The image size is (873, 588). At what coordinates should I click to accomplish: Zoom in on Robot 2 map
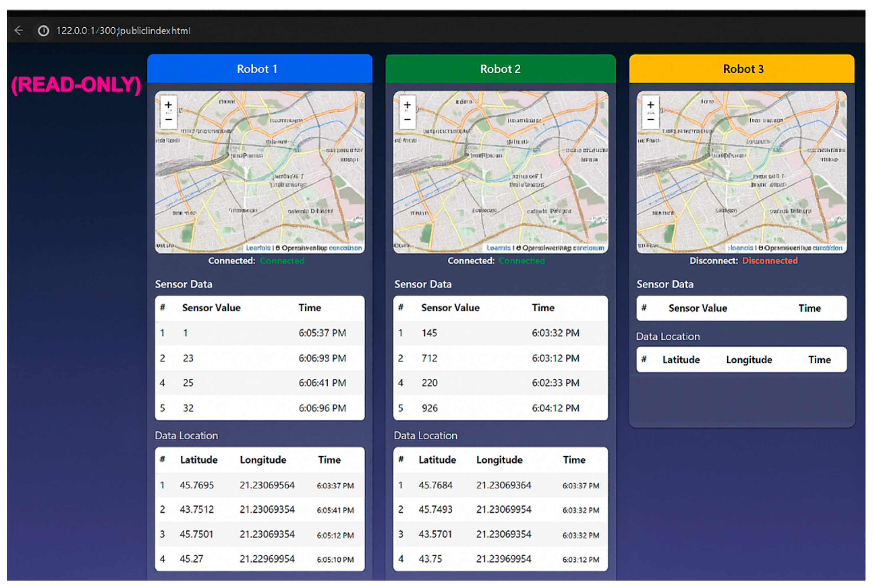(407, 105)
